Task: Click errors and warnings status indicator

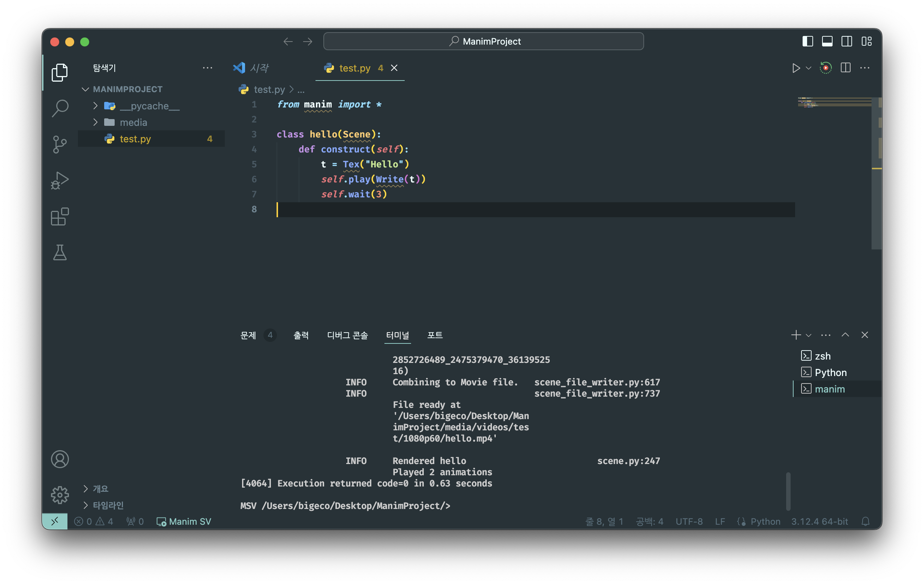Action: pos(94,521)
